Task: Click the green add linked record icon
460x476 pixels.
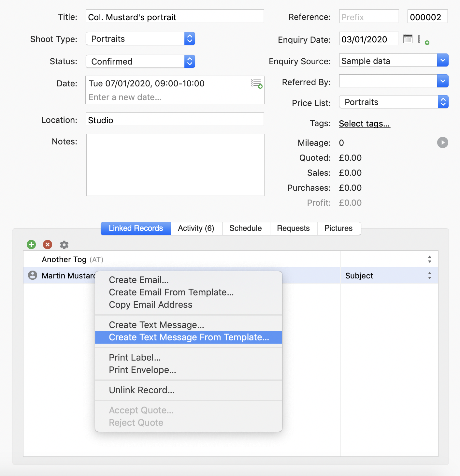Action: coord(31,245)
